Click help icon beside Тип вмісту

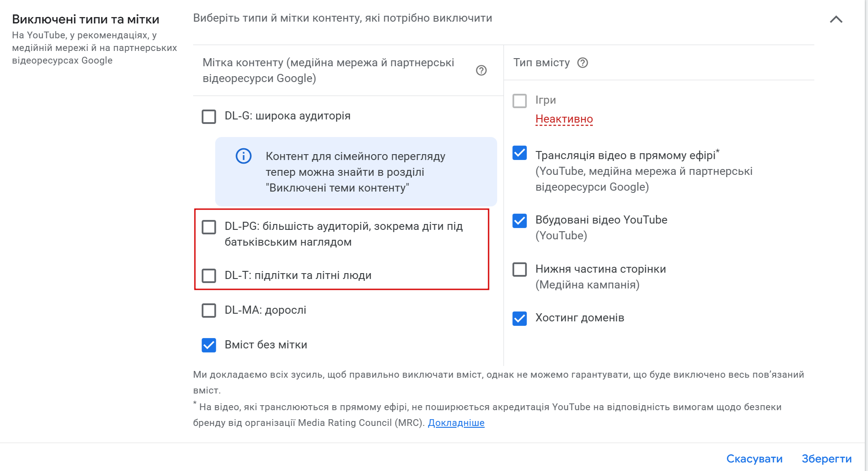tap(582, 63)
